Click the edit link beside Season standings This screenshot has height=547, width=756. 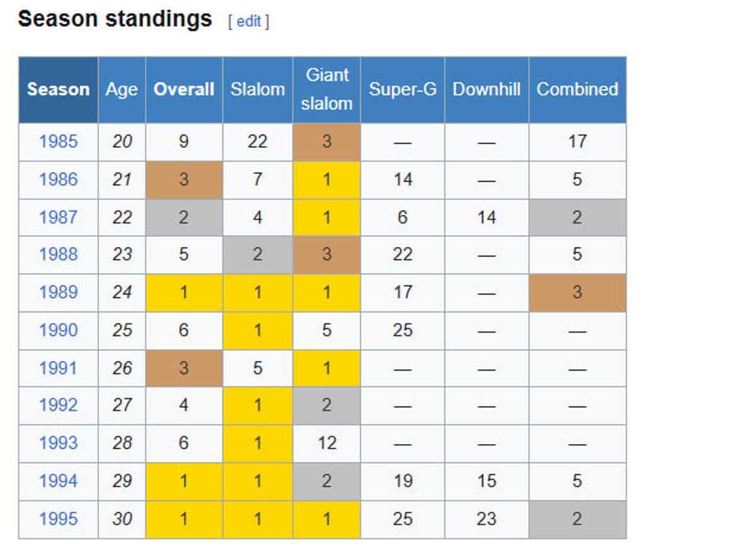pyautogui.click(x=249, y=21)
